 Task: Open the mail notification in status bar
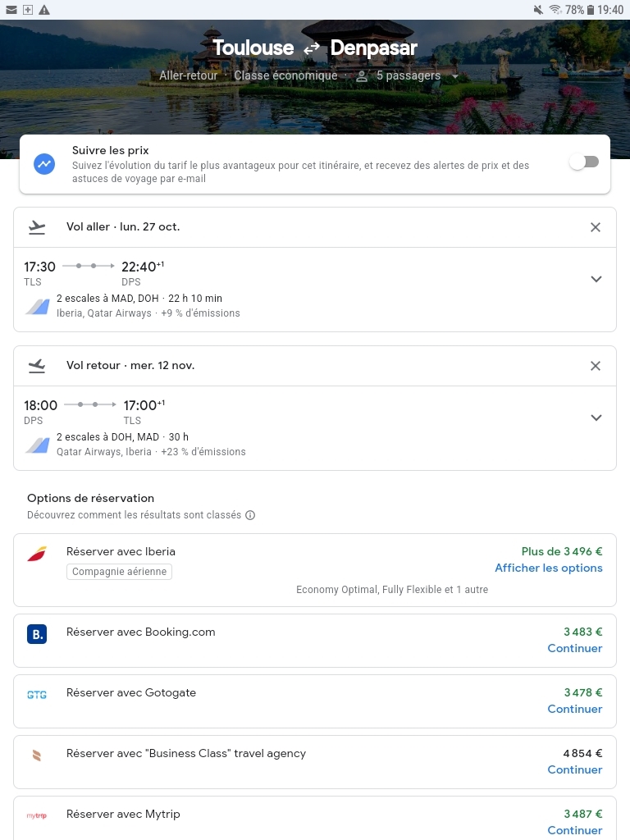(11, 10)
